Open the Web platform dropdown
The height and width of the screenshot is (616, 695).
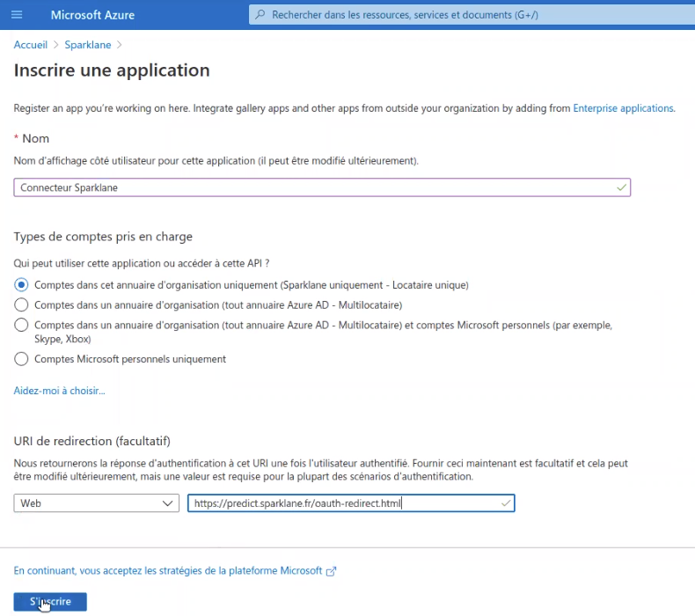96,503
